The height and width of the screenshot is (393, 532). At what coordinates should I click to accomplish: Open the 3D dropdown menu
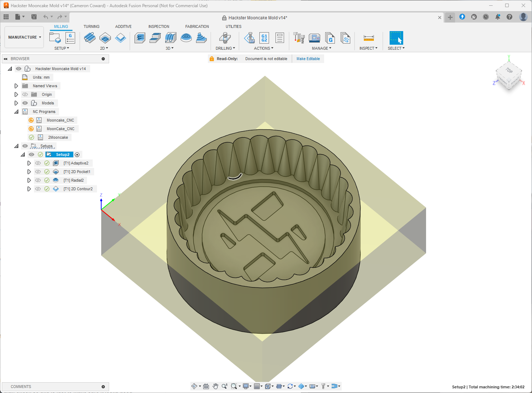click(170, 48)
